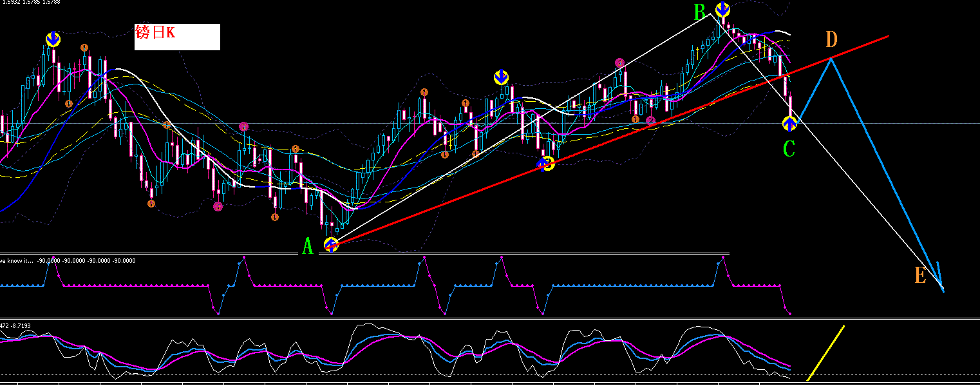The image size is (980, 386).
Task: Select the red 镑日K text label
Action: 155,32
